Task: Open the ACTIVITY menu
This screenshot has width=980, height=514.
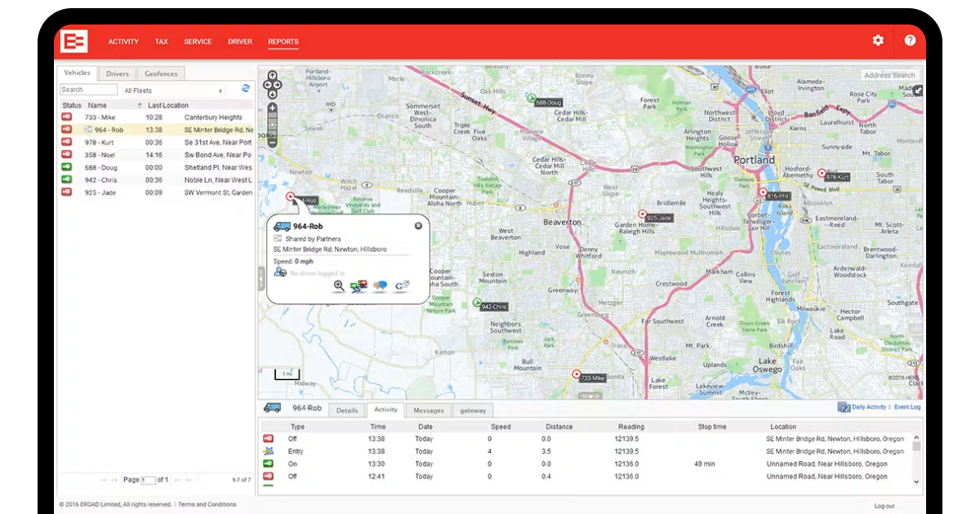Action: tap(123, 42)
